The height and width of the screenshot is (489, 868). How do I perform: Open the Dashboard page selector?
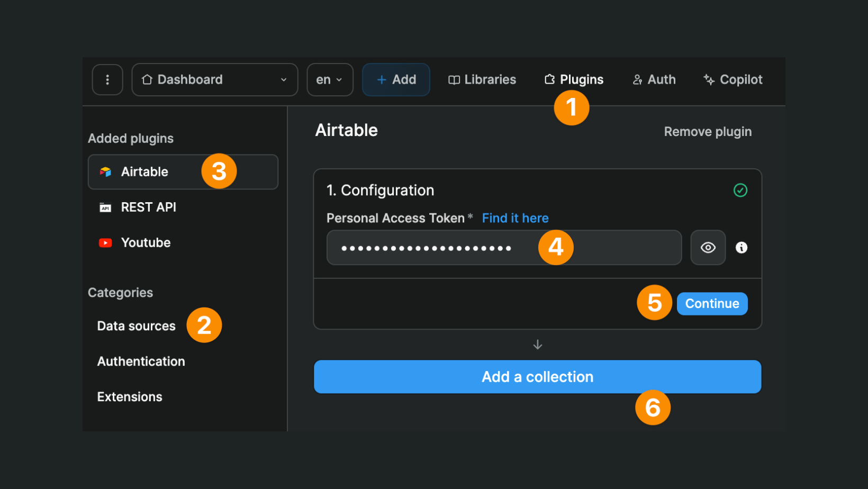pos(214,79)
